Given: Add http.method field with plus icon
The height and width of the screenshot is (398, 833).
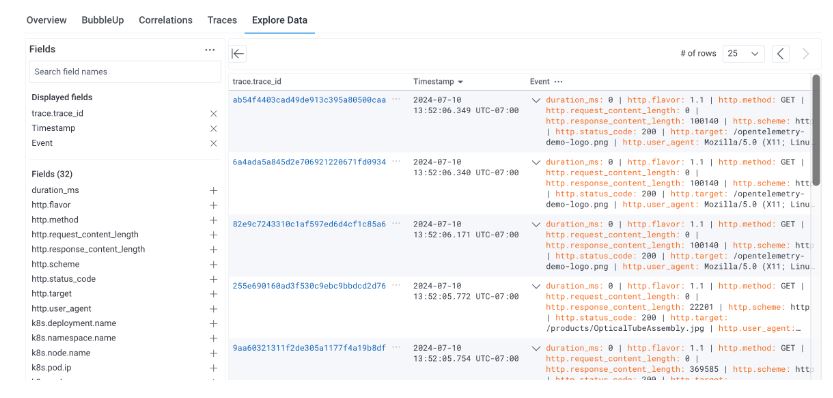Looking at the screenshot, I should pos(214,220).
